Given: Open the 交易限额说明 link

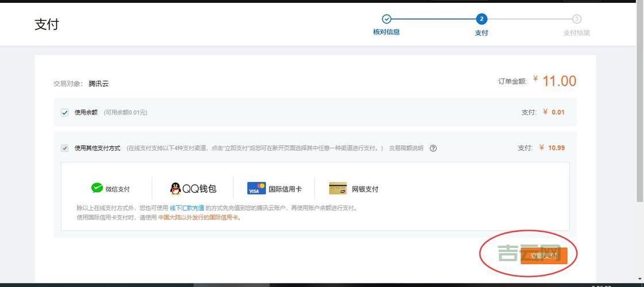Looking at the screenshot, I should pyautogui.click(x=406, y=148).
